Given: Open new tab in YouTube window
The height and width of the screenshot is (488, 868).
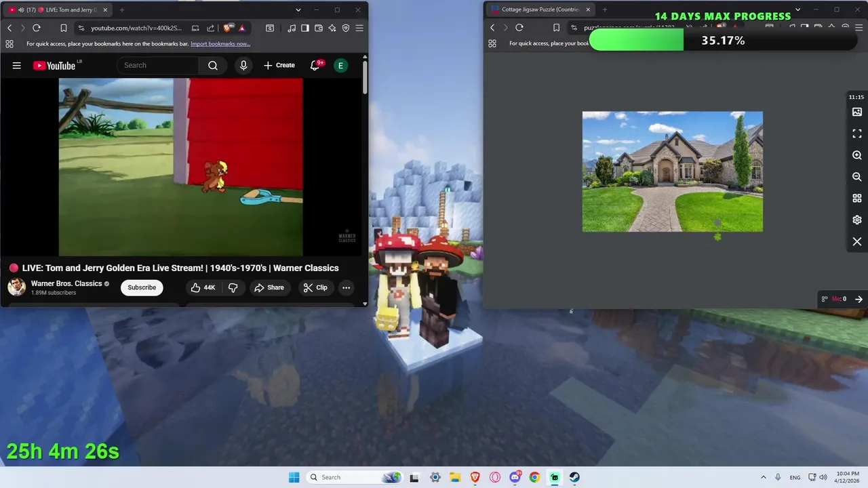Looking at the screenshot, I should click(x=122, y=10).
